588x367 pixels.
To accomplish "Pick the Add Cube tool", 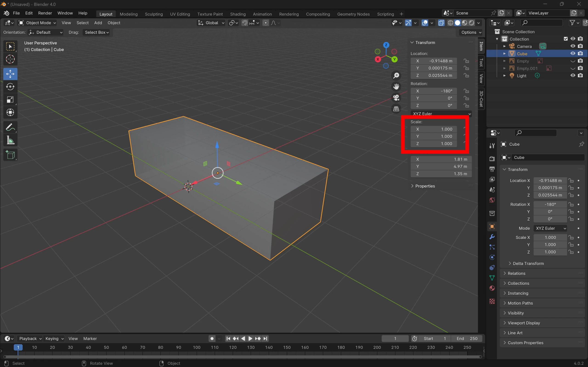I will [x=10, y=155].
